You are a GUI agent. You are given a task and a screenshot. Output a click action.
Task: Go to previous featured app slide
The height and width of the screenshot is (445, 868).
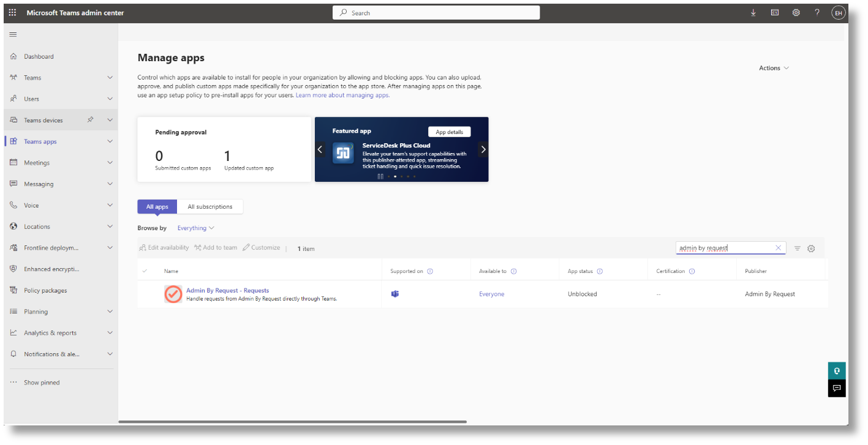pyautogui.click(x=320, y=149)
